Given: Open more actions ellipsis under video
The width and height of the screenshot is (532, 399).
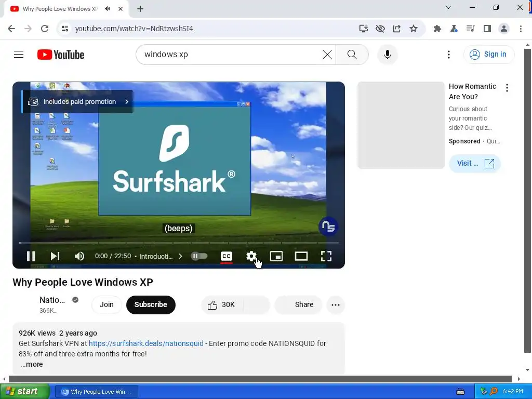Looking at the screenshot, I should [x=336, y=304].
